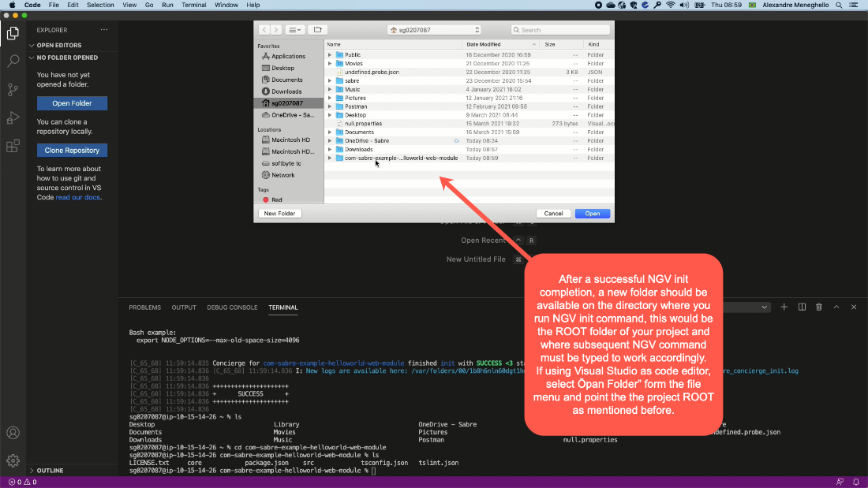
Task: Collapse the Open Editors section
Action: 32,46
